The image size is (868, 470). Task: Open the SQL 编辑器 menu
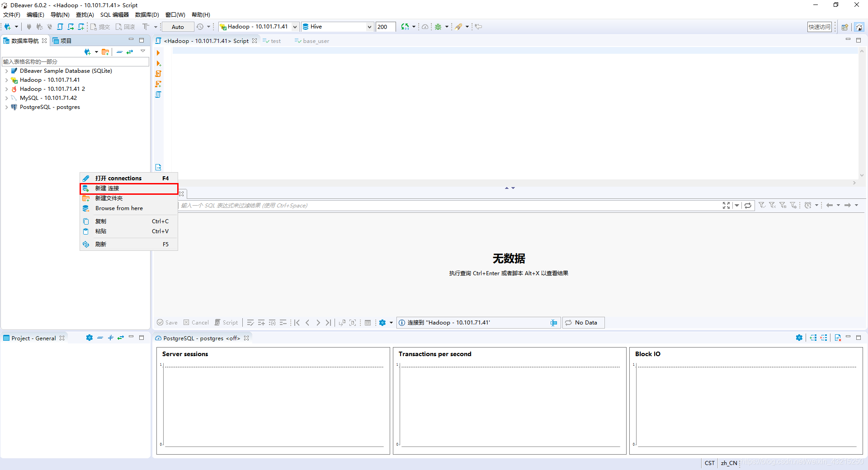coord(114,15)
